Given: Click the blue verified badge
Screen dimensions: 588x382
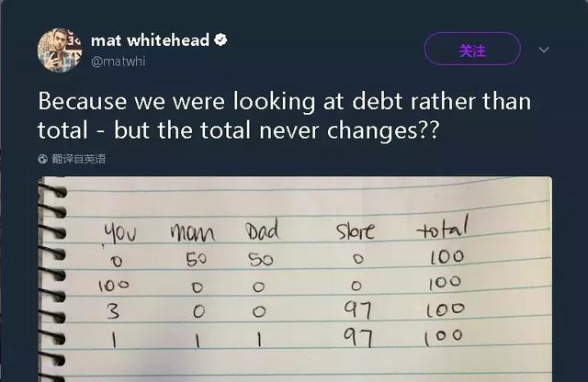Looking at the screenshot, I should (x=221, y=40).
